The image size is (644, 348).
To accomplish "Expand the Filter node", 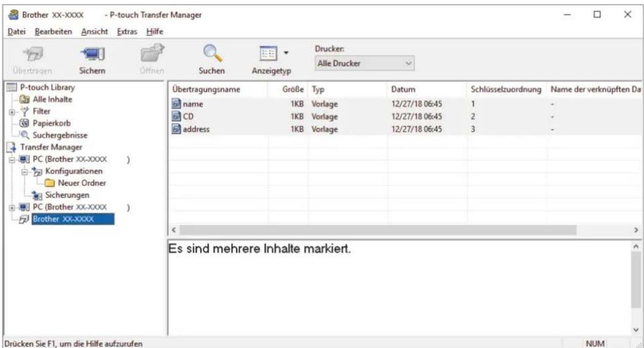I will point(12,111).
